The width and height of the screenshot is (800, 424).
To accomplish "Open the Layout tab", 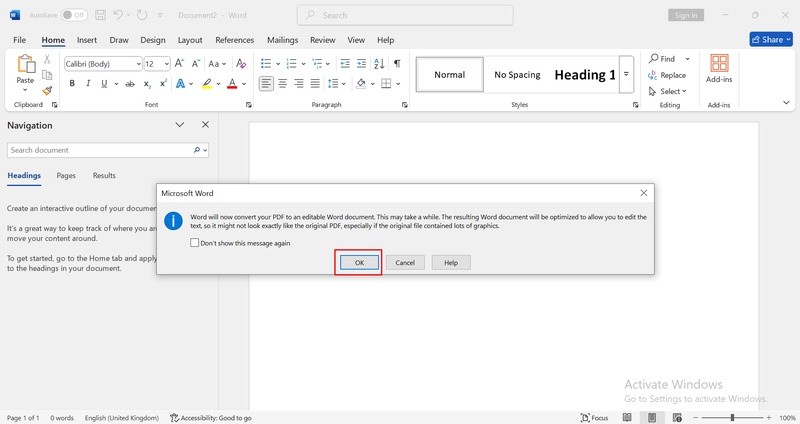I will pos(190,40).
